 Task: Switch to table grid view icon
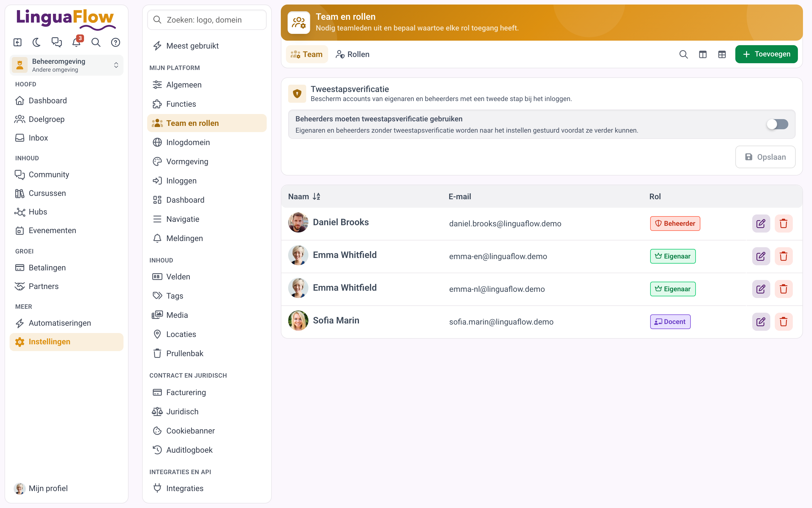point(722,54)
